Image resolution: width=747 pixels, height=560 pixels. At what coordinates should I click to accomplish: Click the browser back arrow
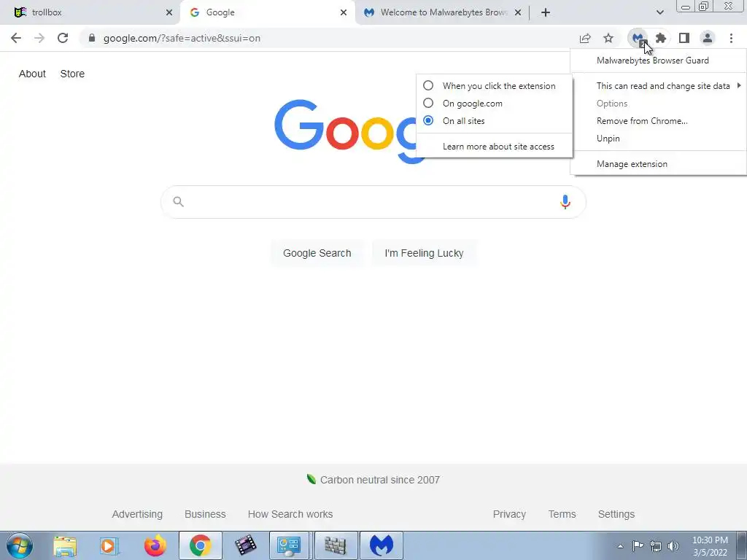[16, 38]
